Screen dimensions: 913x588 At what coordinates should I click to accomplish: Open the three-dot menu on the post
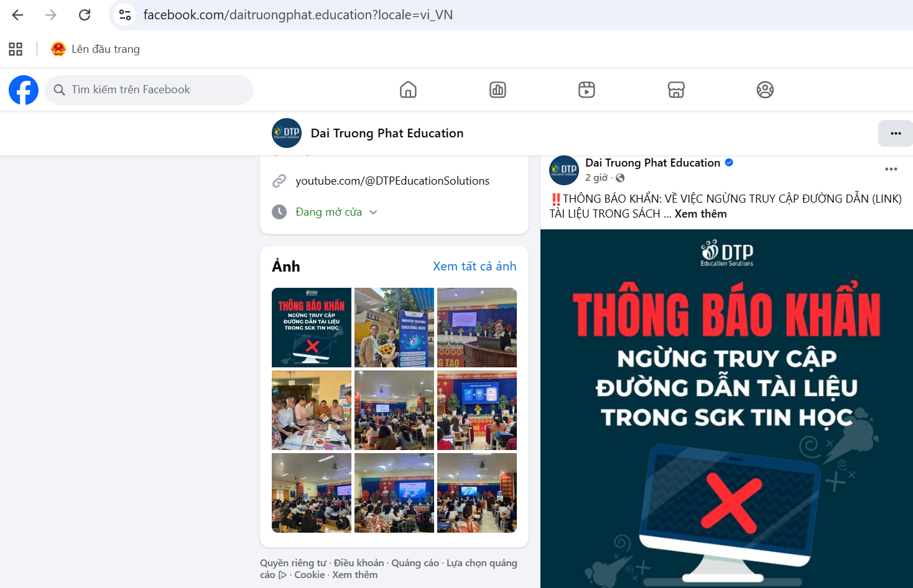click(891, 169)
